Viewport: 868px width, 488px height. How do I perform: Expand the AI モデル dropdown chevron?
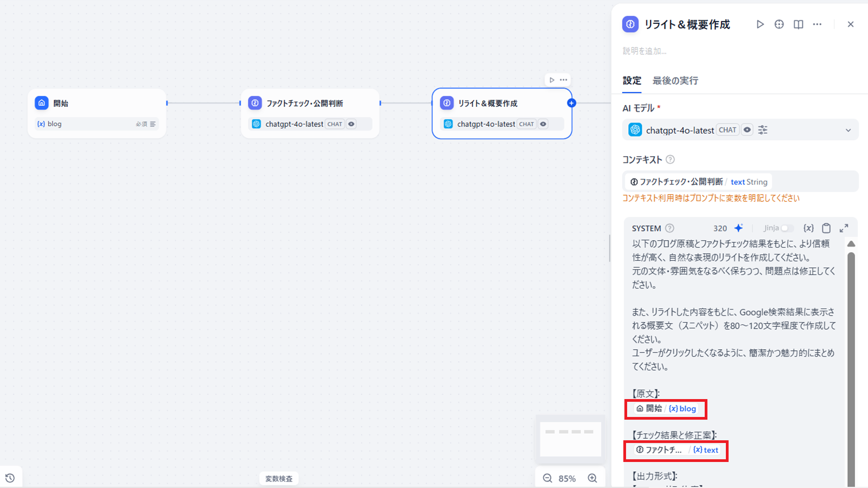(848, 130)
